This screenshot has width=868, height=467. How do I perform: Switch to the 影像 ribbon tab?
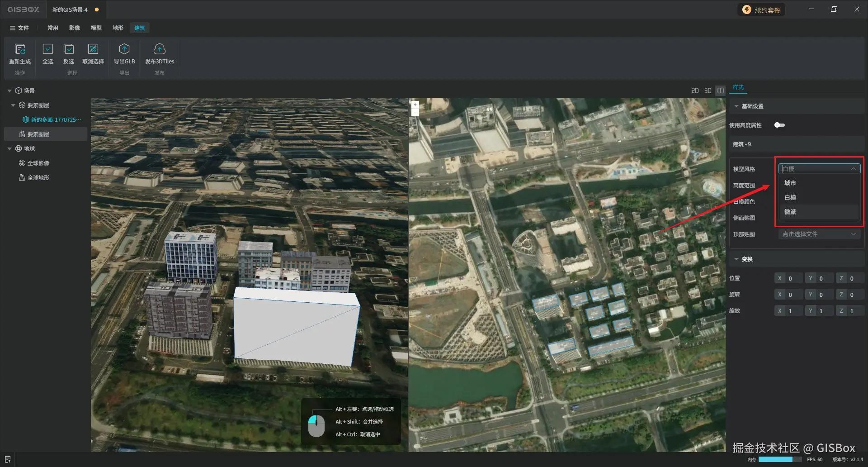point(75,28)
